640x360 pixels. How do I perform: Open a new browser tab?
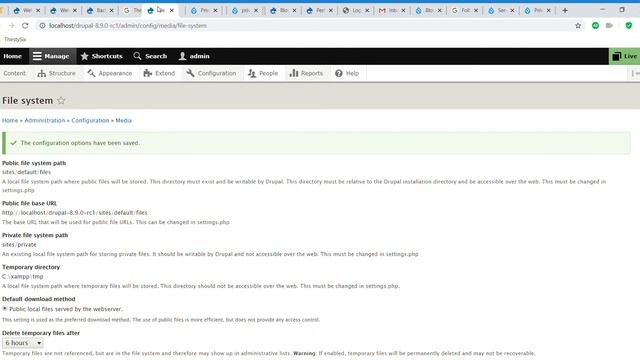(565, 10)
